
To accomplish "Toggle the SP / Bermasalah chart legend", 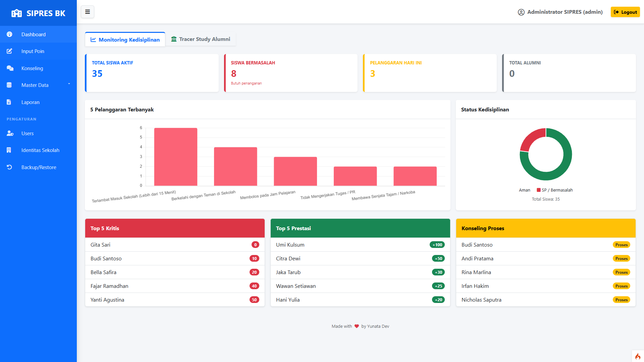I will point(554,190).
